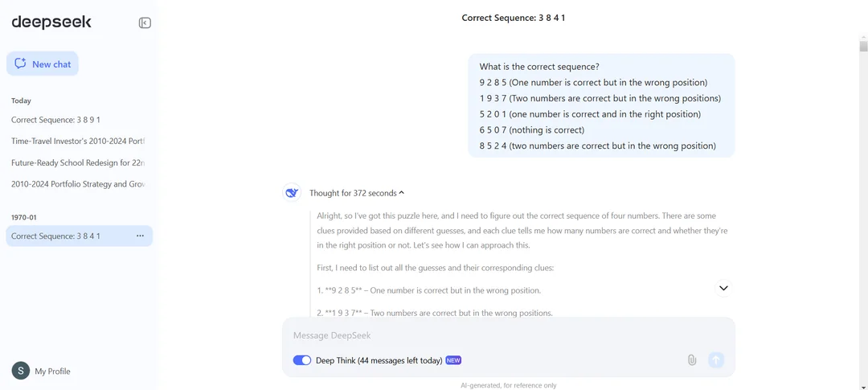Click the DeepSeek whale avatar icon

coord(292,193)
